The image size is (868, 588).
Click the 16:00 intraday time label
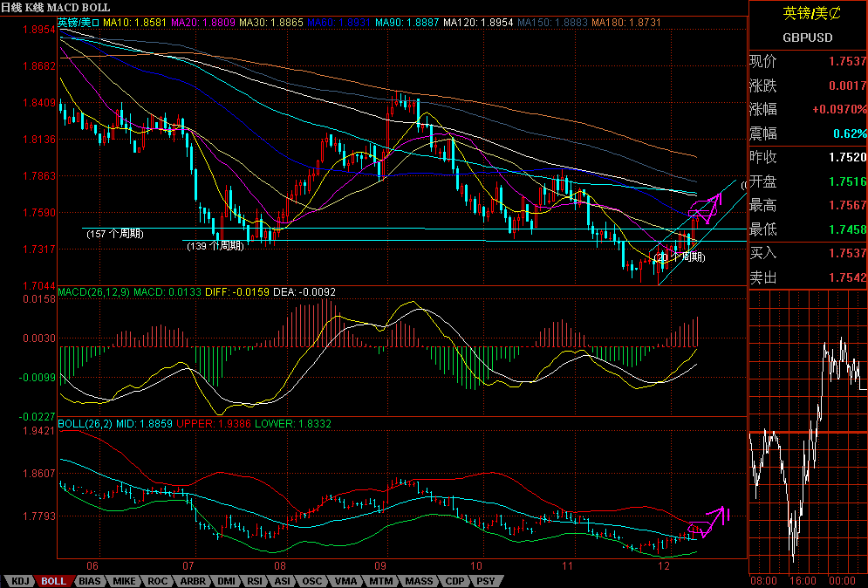(803, 581)
